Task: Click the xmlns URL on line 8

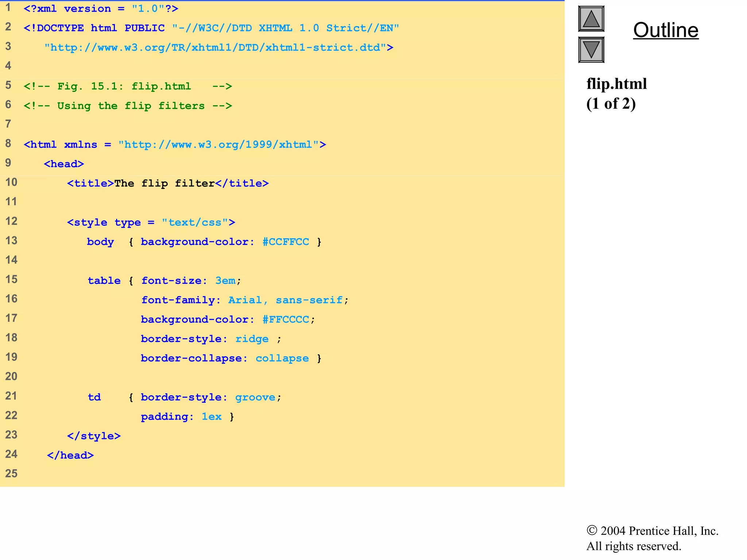Action: click(218, 145)
